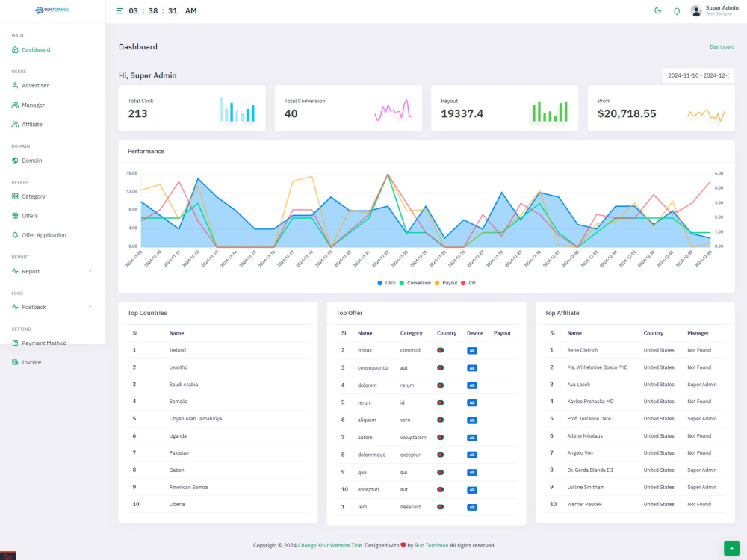The height and width of the screenshot is (560, 747).
Task: Click the Total Conversion sparkline graphic
Action: pyautogui.click(x=393, y=110)
